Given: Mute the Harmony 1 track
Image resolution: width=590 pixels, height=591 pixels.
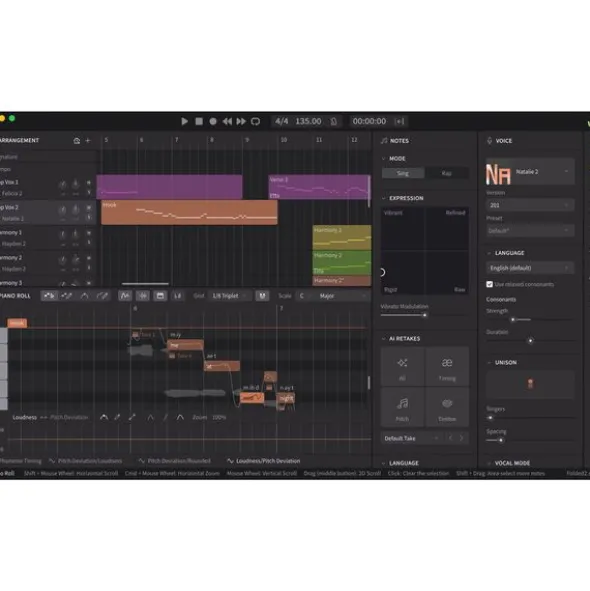Looking at the screenshot, I should pos(89,233).
